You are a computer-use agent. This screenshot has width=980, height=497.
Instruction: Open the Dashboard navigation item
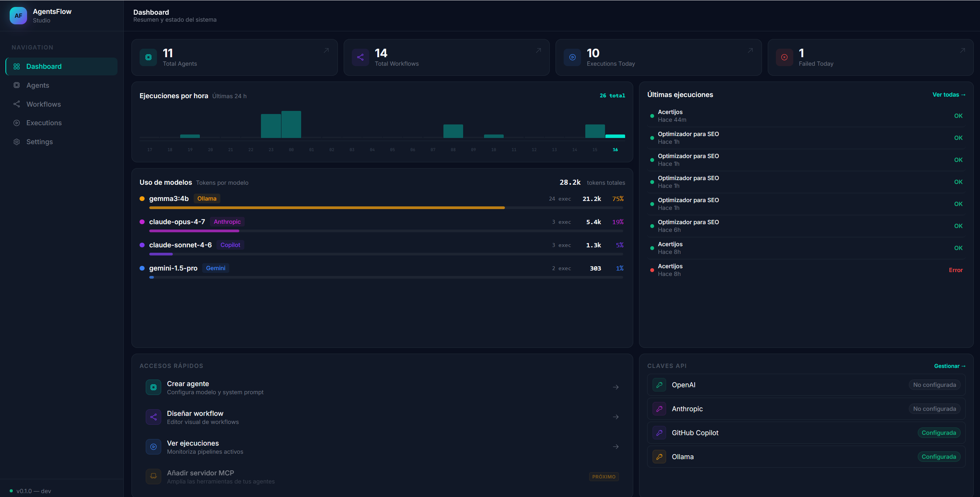61,66
